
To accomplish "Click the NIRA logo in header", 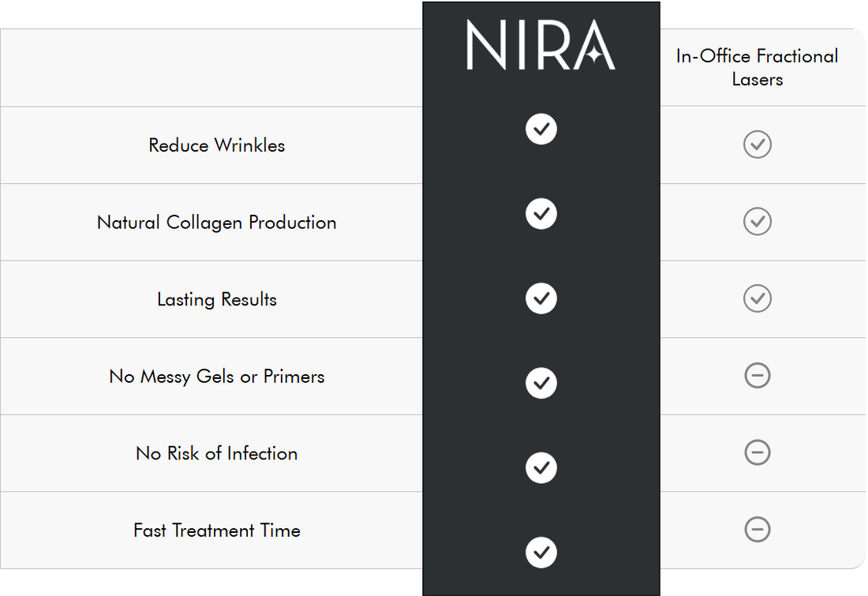I will click(541, 45).
